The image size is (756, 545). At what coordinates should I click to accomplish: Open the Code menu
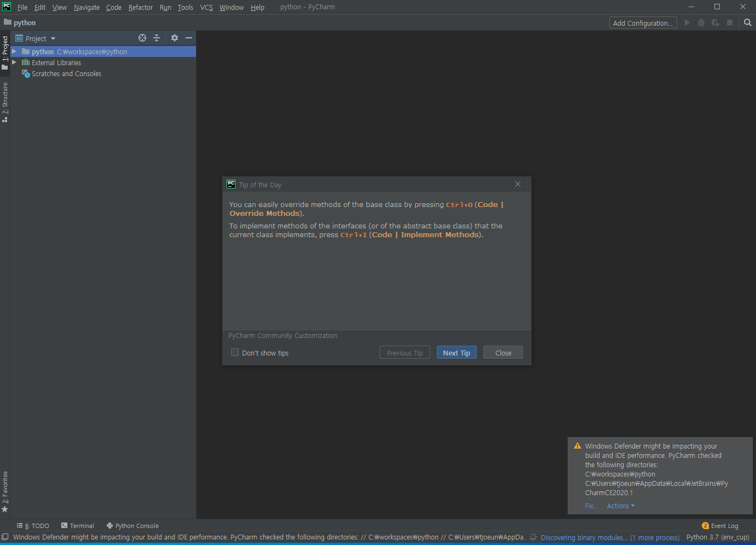click(x=114, y=7)
